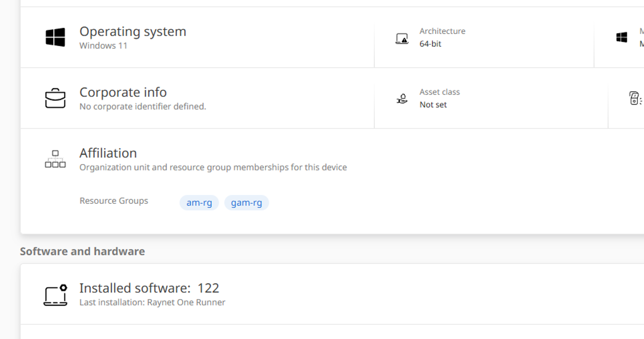Click the hand icon beside Asset class
This screenshot has height=339, width=644.
point(402,99)
